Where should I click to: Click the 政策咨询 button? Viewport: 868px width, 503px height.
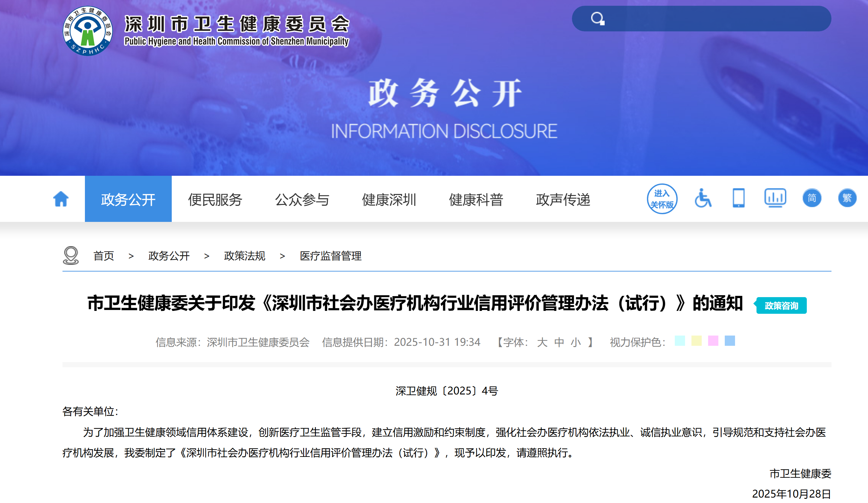(781, 305)
